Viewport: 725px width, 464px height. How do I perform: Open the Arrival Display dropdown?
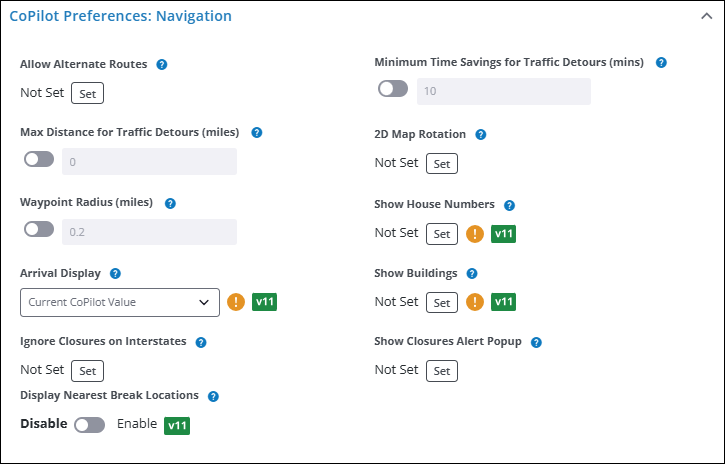[120, 302]
